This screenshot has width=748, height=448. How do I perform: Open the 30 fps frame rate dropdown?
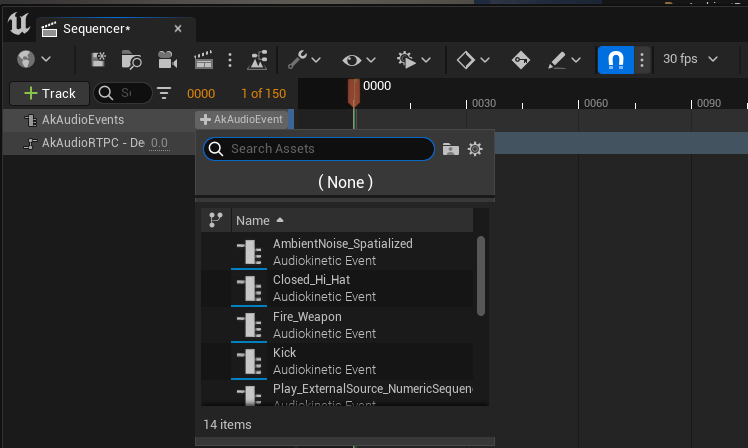(690, 59)
